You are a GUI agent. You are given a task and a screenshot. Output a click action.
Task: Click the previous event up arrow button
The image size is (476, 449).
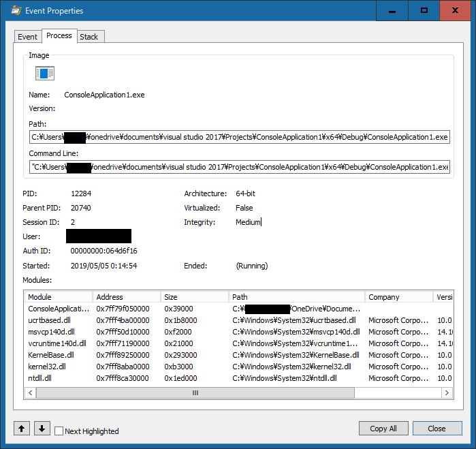[22, 429]
